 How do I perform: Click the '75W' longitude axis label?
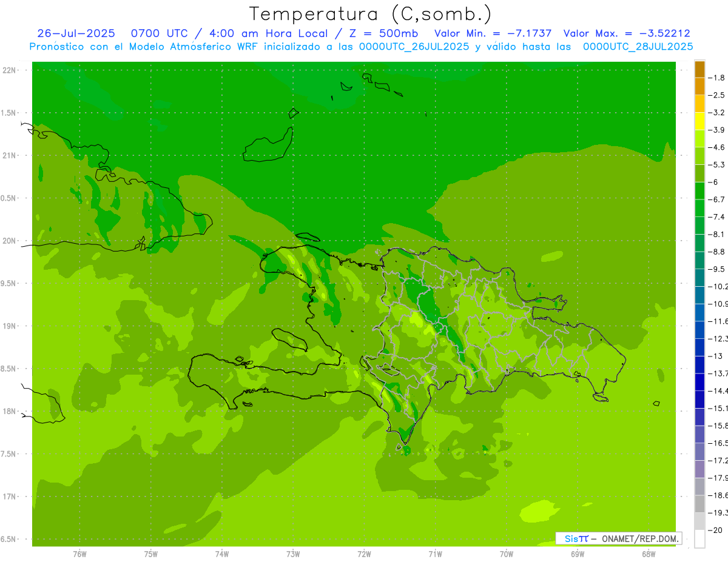click(x=151, y=554)
